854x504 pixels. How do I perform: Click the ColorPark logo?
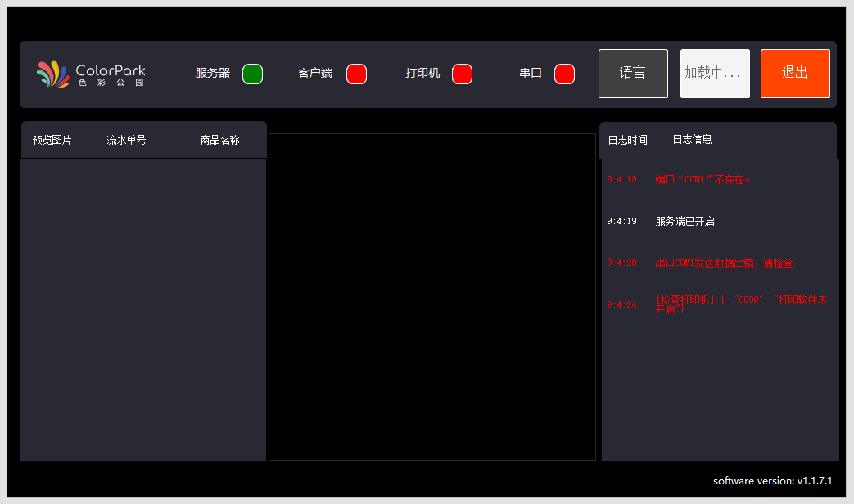[x=90, y=74]
